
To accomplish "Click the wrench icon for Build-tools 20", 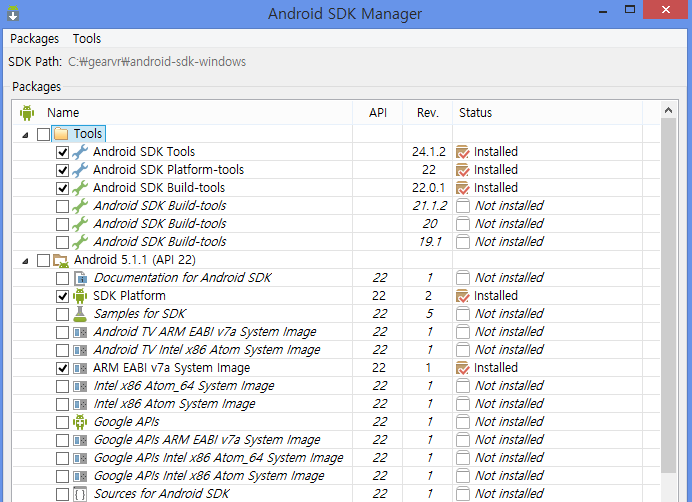I will coord(80,224).
